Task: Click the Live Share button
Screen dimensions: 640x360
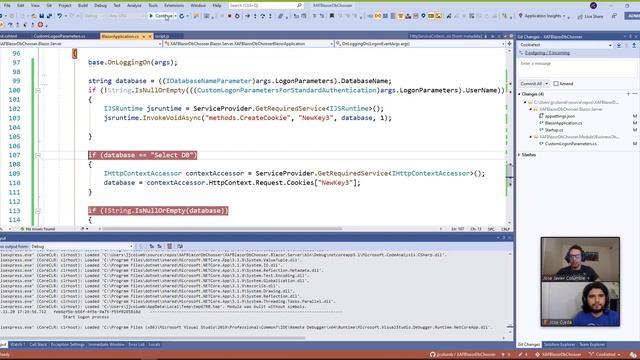Action: point(590,16)
